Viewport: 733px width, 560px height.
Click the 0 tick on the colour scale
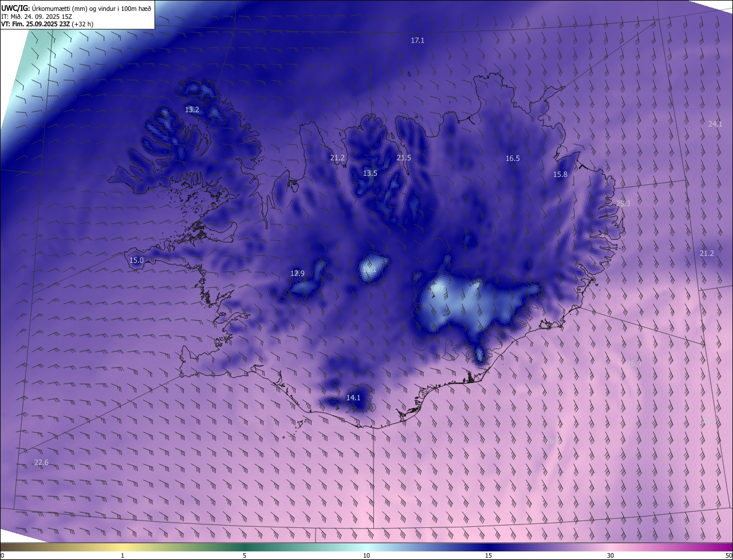[2, 555]
